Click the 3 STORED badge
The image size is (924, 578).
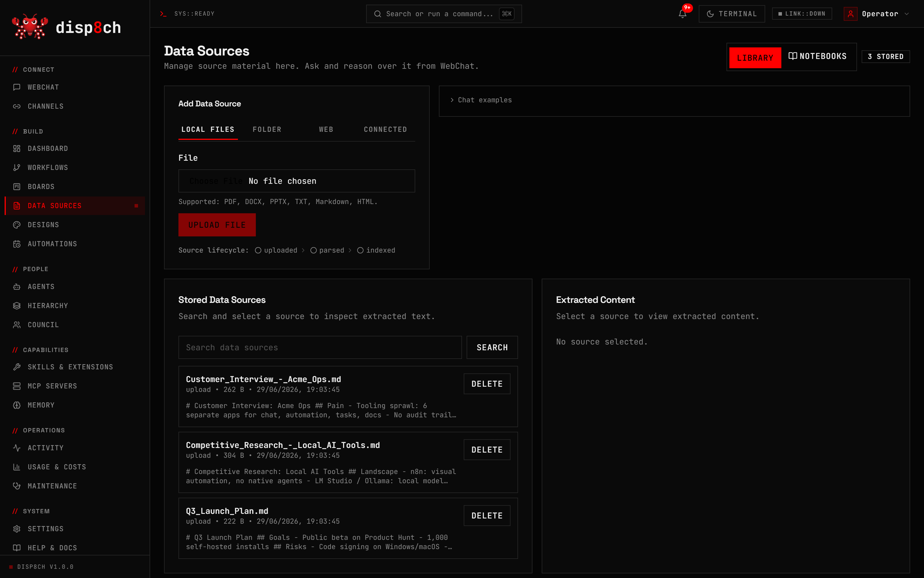tap(885, 57)
